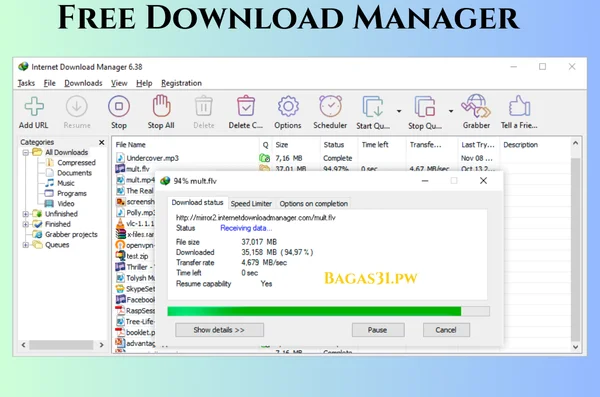The height and width of the screenshot is (397, 600).
Task: Switch to Speed Limiter tab
Action: pos(251,204)
